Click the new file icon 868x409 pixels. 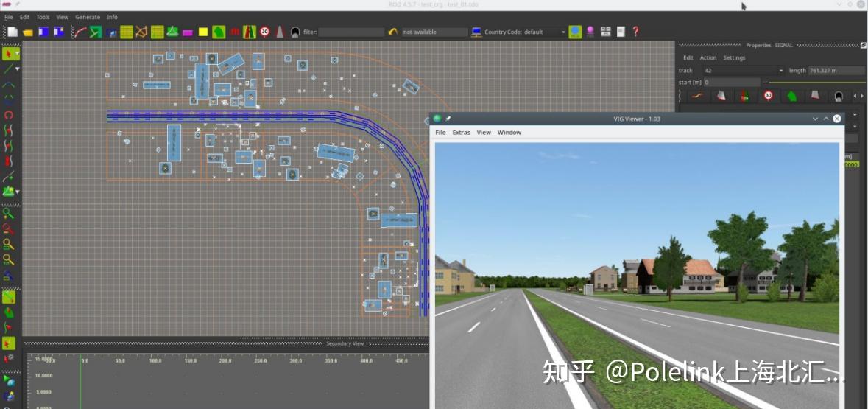point(12,32)
